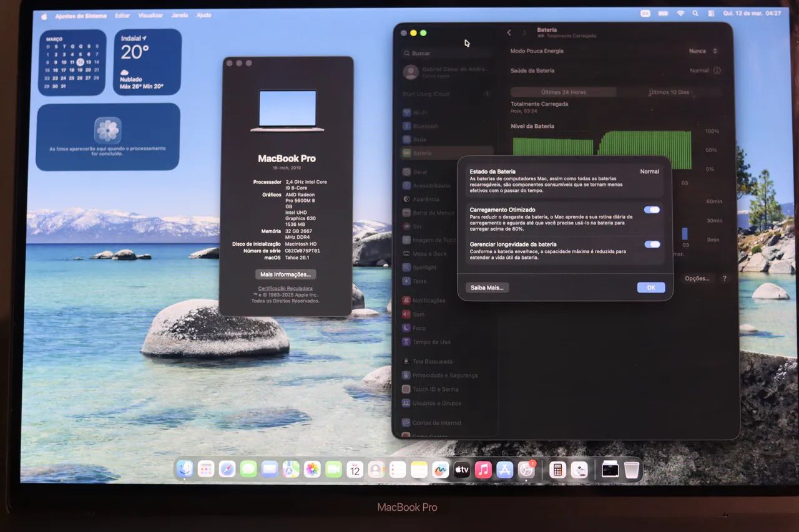Open Contacts from the Dock
This screenshot has height=532, width=799.
pos(376,469)
